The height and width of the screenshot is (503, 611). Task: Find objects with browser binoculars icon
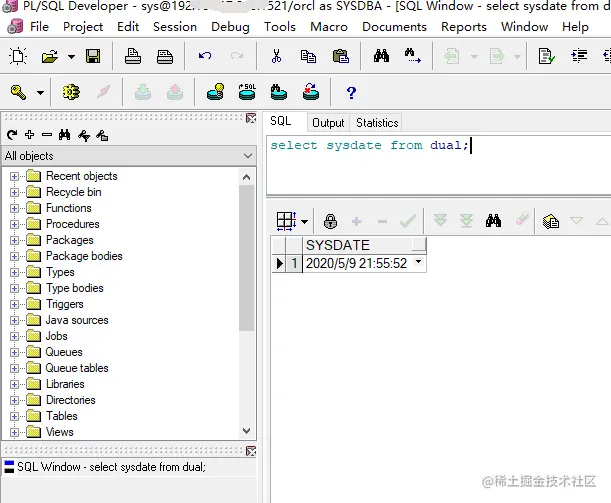(x=64, y=135)
